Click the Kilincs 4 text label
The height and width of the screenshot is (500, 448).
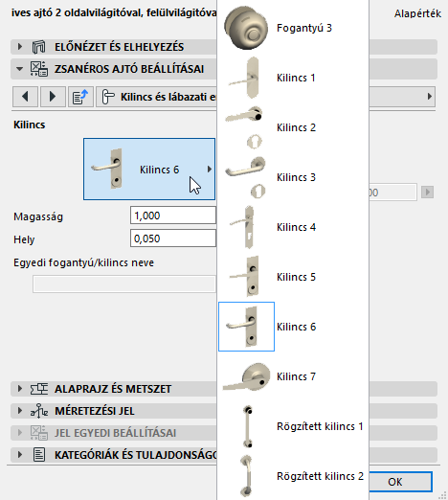296,227
